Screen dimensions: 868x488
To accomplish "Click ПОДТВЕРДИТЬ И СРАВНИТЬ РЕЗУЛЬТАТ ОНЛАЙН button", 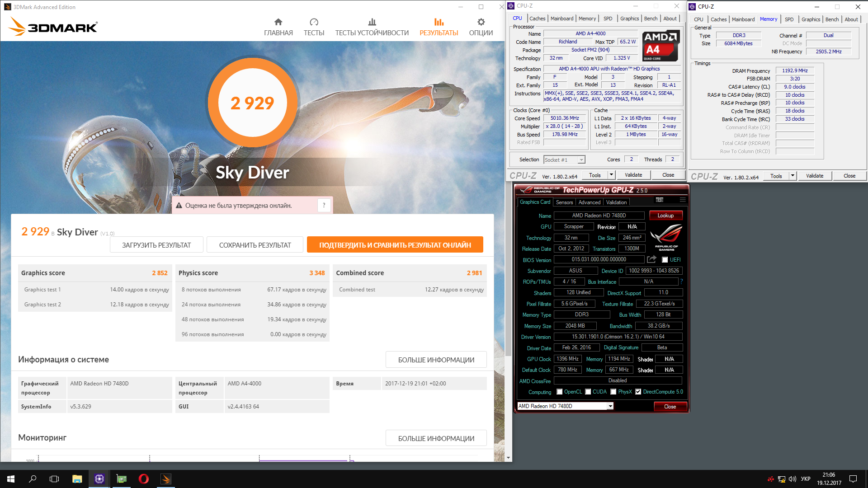I will [x=395, y=245].
